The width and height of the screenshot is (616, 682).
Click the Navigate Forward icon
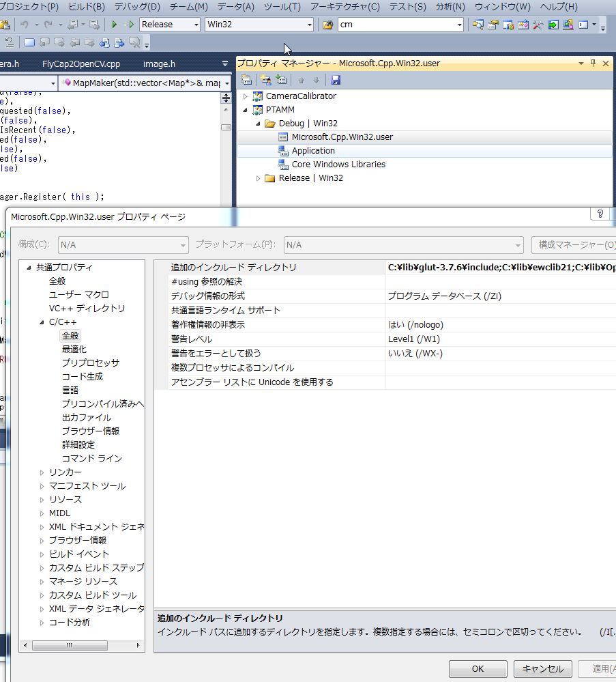click(94, 25)
